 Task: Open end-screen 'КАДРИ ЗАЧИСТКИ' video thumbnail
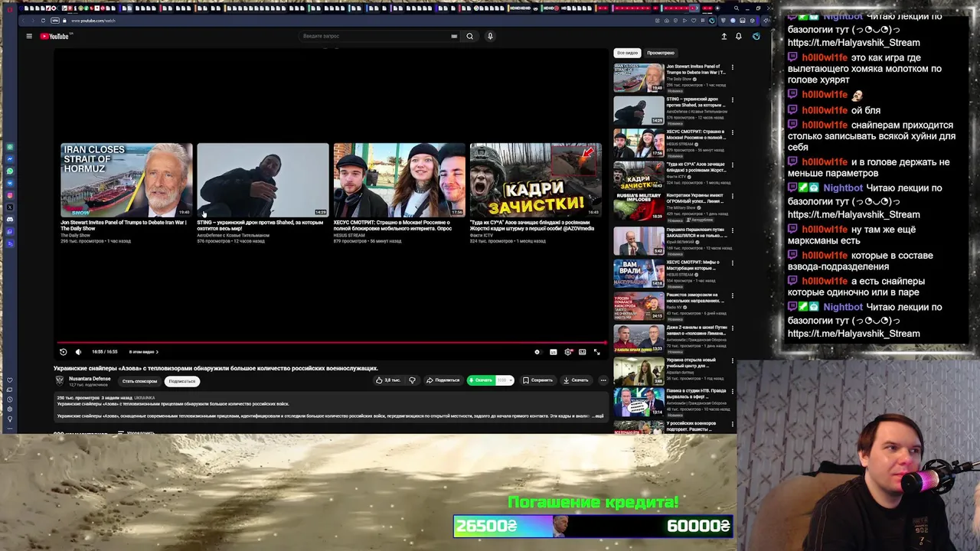pos(535,180)
